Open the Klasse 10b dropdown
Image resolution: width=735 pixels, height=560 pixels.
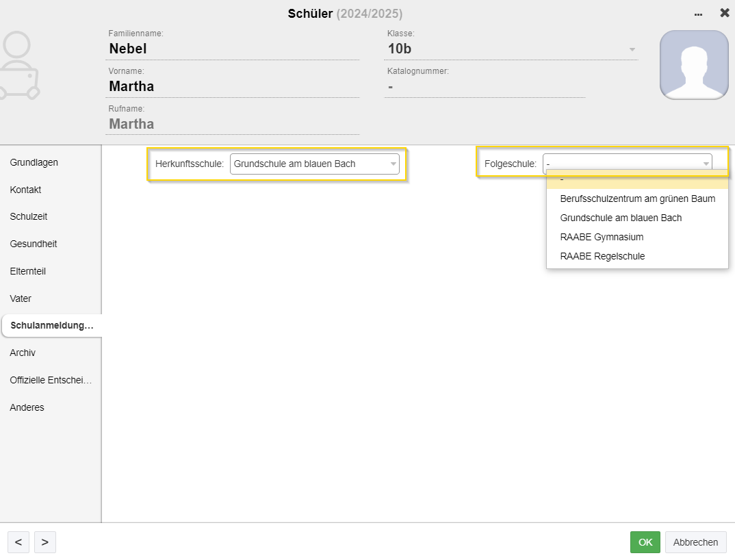(632, 49)
